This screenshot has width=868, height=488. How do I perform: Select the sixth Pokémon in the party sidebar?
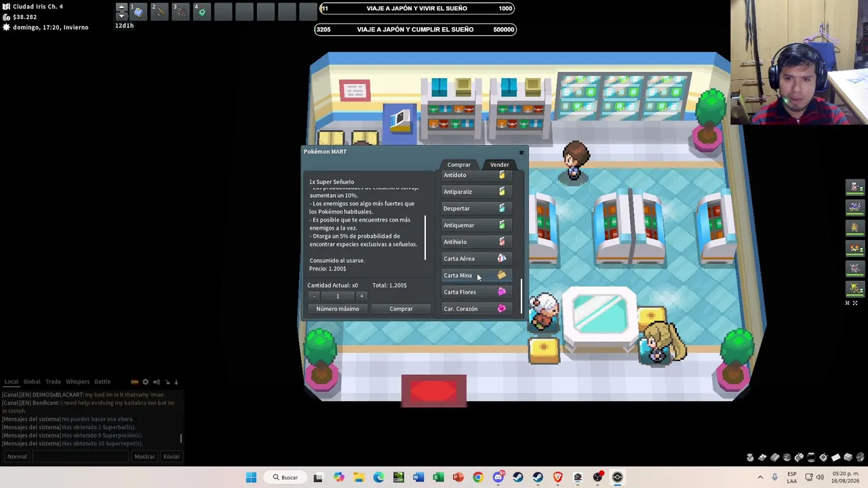[x=855, y=289]
